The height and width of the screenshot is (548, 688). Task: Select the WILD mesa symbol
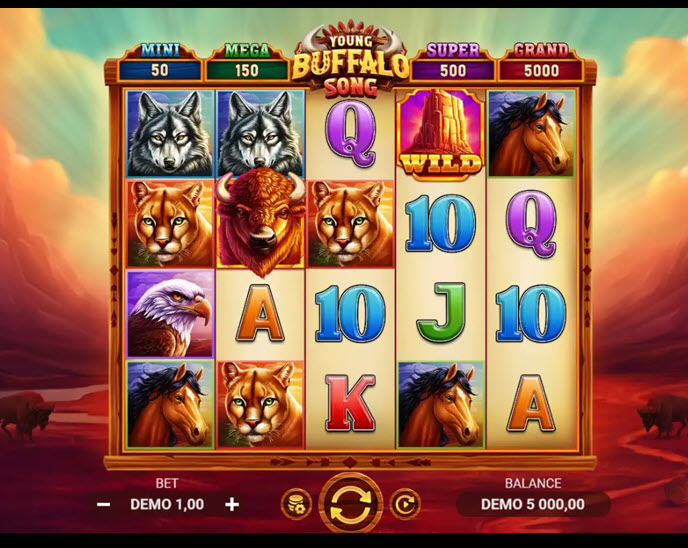(441, 134)
